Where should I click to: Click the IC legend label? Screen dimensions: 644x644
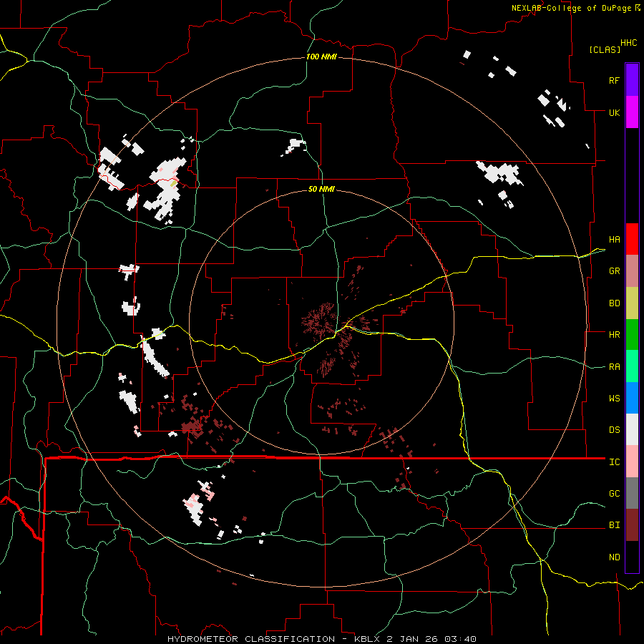click(x=615, y=462)
